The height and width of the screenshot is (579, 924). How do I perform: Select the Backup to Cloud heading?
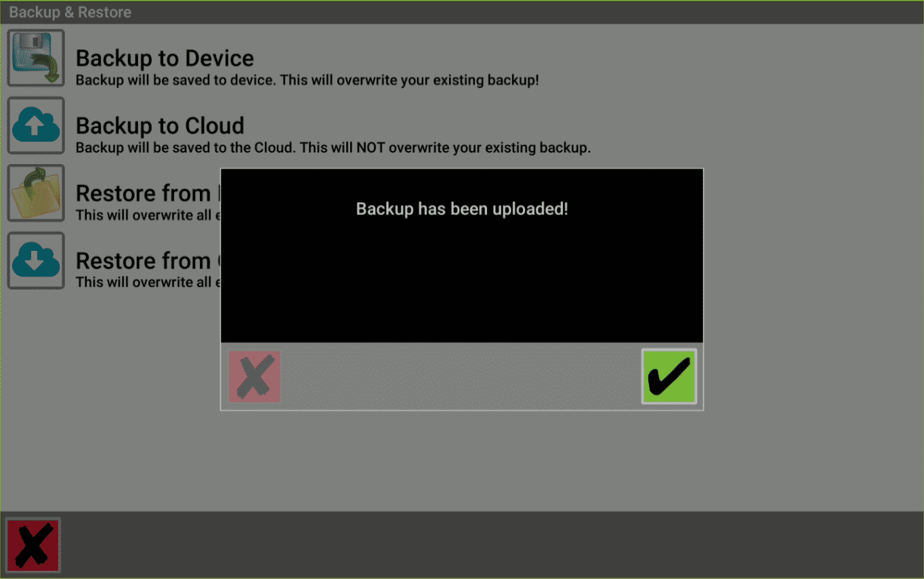pyautogui.click(x=160, y=125)
